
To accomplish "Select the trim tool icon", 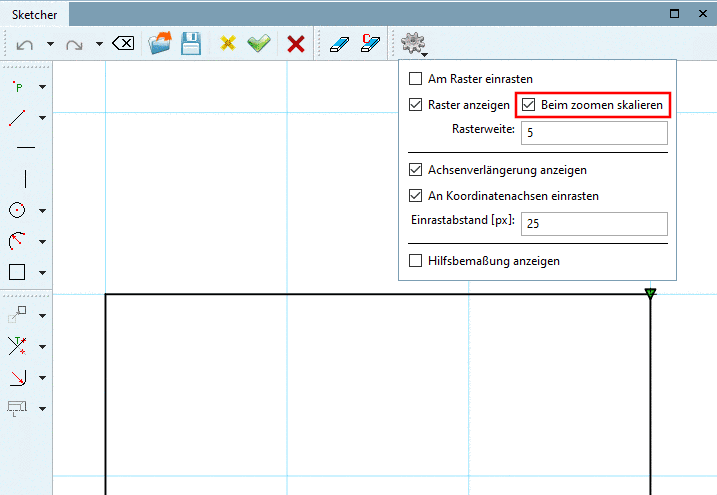I will pos(17,346).
